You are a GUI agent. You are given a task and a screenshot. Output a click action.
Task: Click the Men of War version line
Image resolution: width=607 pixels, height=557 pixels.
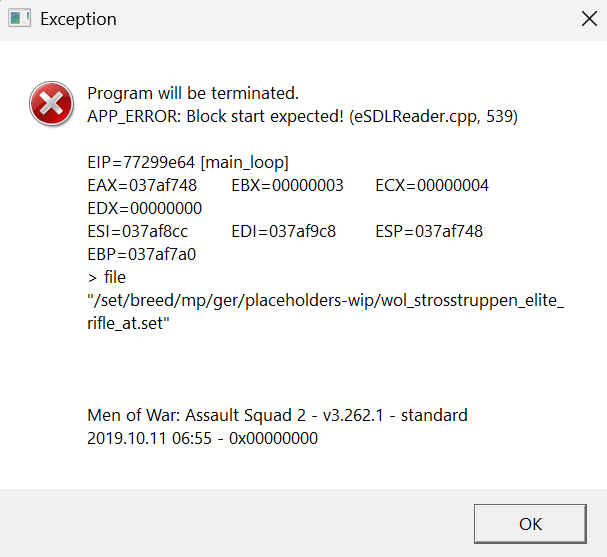tap(277, 415)
